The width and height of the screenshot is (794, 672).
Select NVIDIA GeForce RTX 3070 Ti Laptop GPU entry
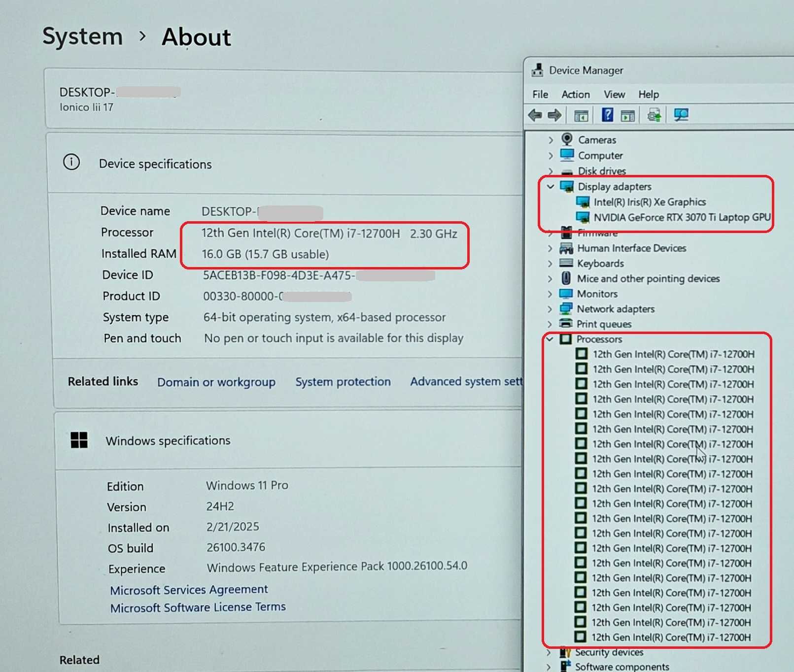[682, 217]
